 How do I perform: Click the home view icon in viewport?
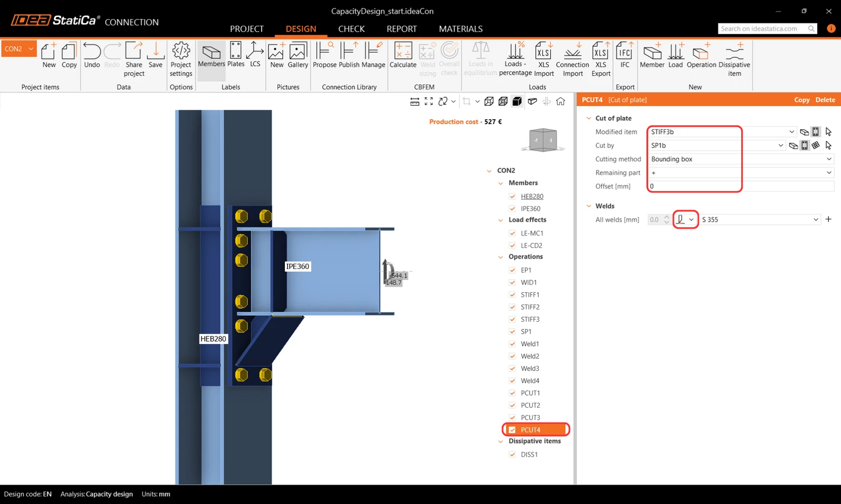pos(561,101)
